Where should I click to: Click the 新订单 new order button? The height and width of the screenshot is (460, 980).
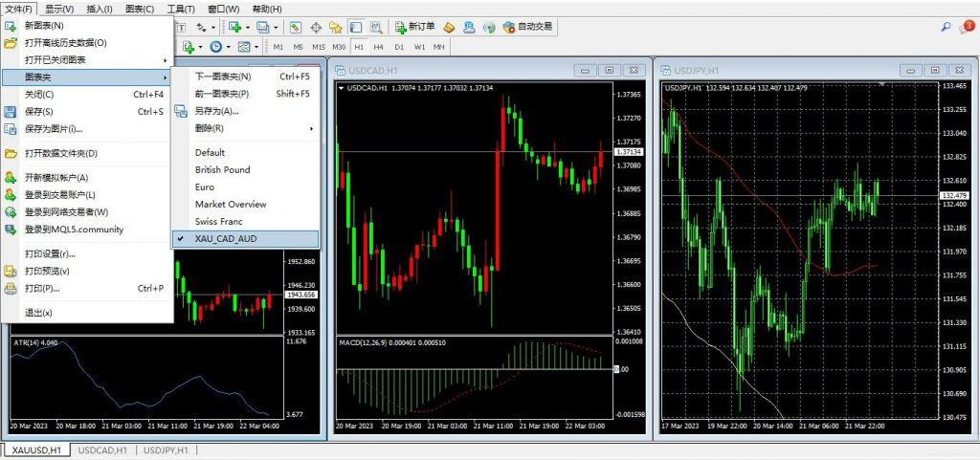coord(415,28)
